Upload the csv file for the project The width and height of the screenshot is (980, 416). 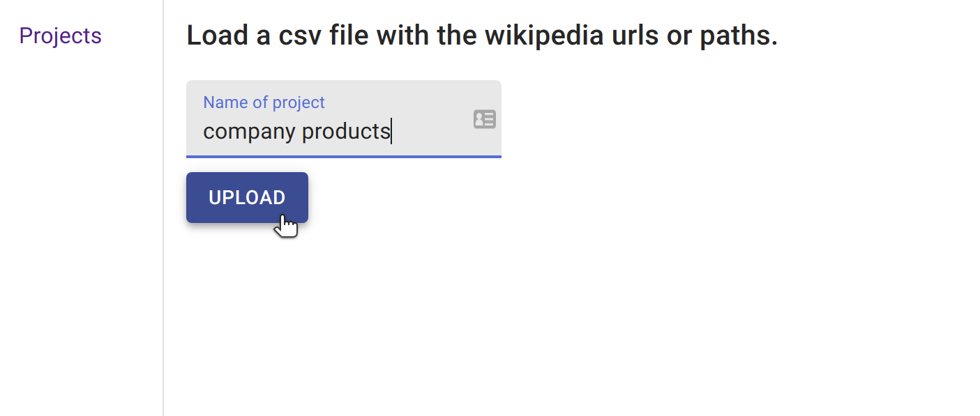[247, 198]
